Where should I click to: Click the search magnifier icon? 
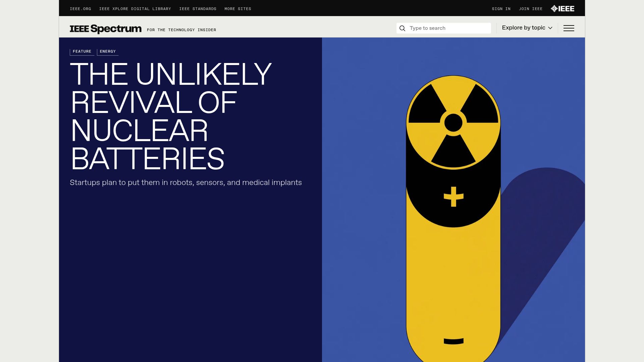coord(402,28)
